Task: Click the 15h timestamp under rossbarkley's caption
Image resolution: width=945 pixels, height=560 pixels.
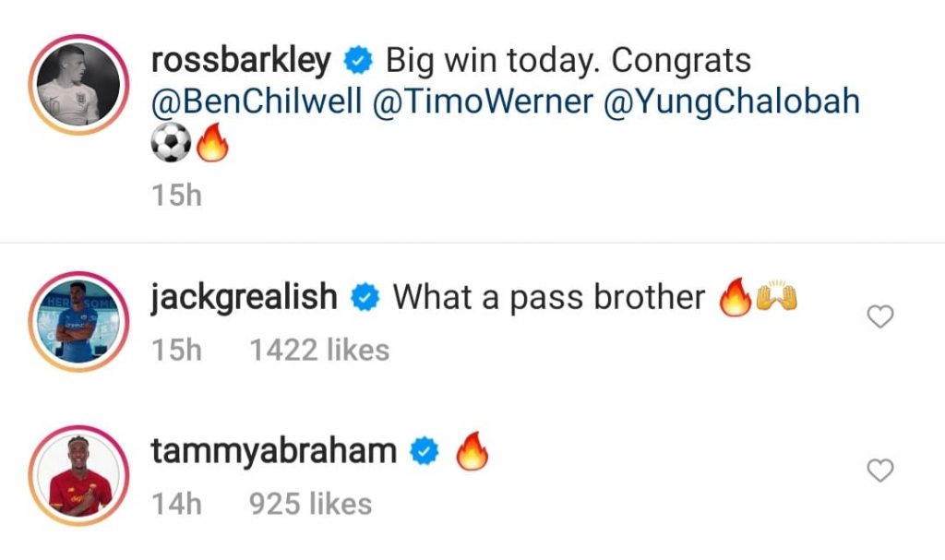Action: [x=176, y=196]
